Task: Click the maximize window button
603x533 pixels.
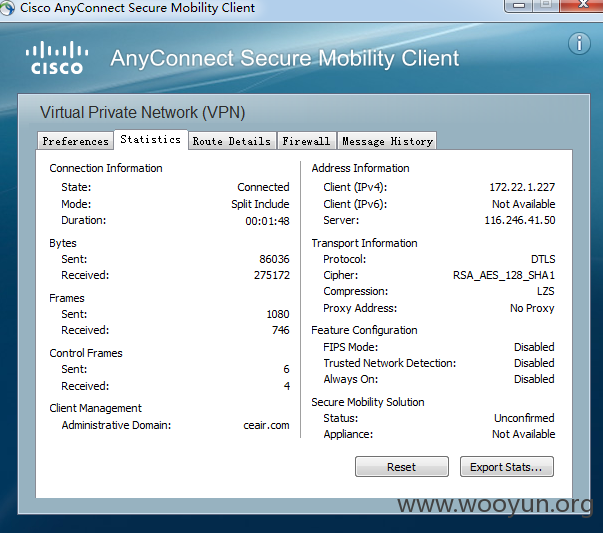Action: tap(546, 5)
